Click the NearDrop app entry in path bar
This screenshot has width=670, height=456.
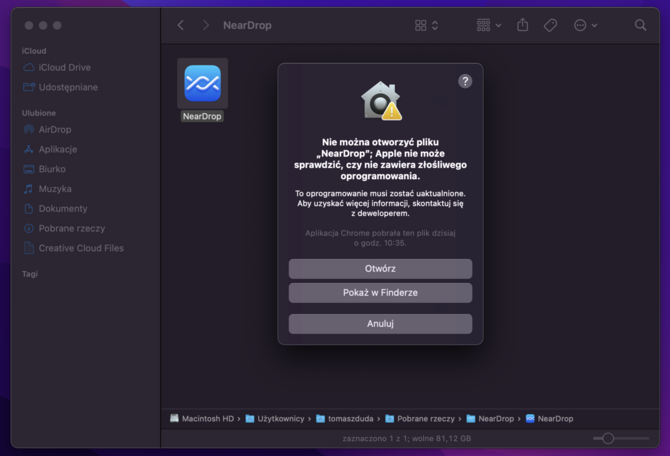click(x=550, y=418)
